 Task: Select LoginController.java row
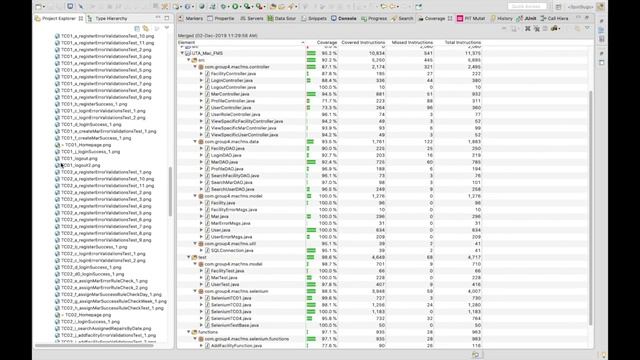click(x=330, y=80)
